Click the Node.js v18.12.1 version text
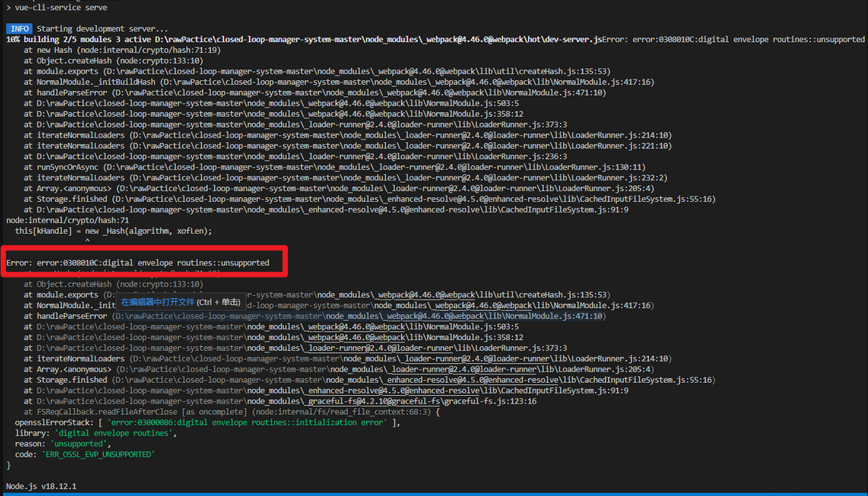 (41, 486)
